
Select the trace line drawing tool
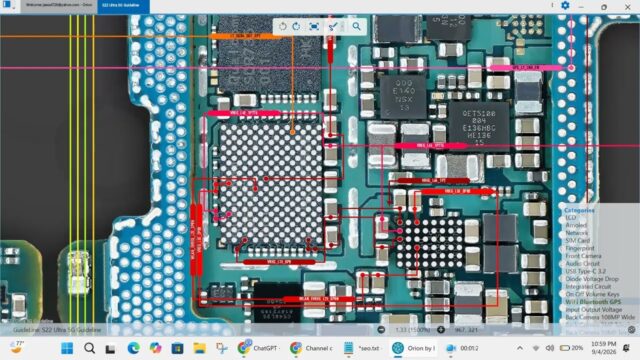point(333,27)
